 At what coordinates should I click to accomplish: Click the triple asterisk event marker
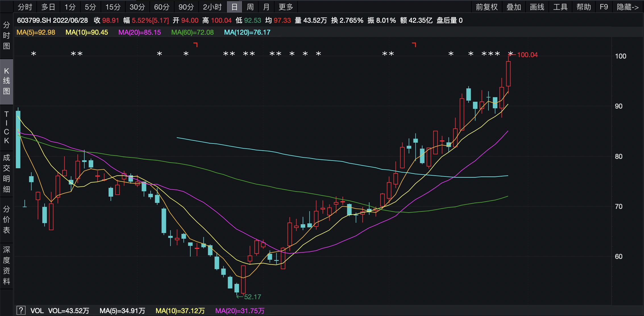pos(491,54)
